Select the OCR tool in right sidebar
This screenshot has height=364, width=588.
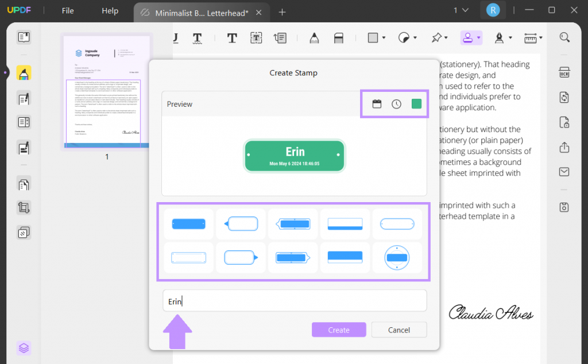point(564,72)
